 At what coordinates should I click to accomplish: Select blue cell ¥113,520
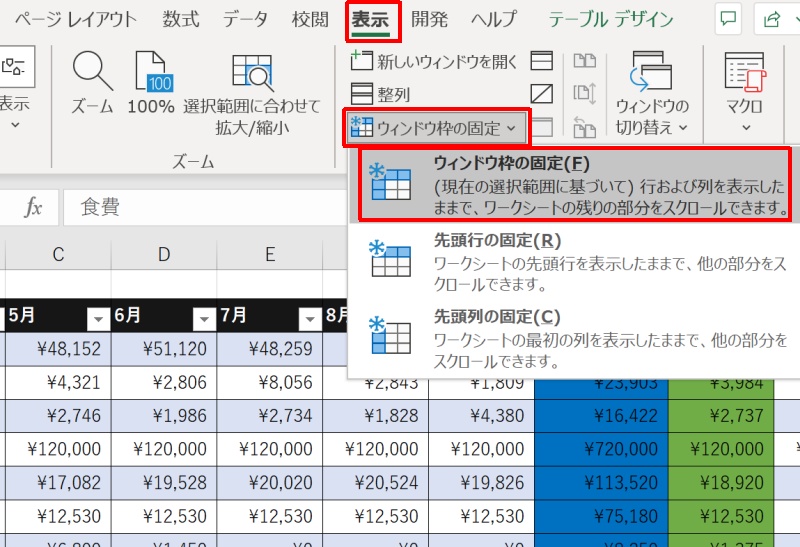click(602, 483)
